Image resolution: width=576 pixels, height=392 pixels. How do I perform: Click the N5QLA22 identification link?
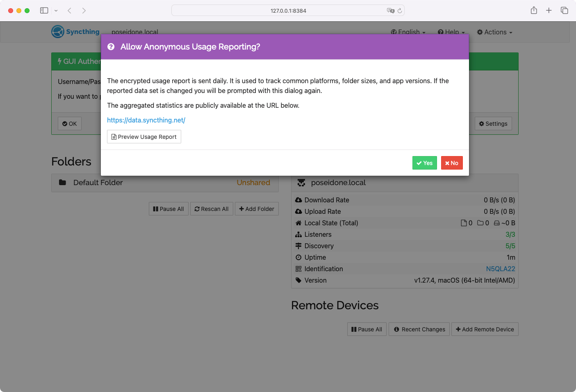tap(500, 269)
